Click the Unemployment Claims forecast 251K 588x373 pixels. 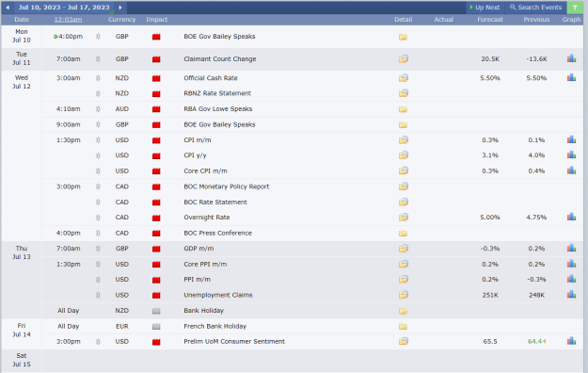point(490,295)
